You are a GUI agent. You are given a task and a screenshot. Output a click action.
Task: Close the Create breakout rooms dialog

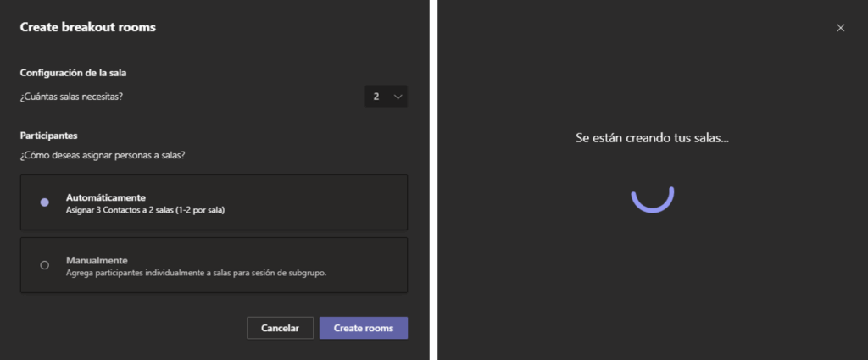tap(840, 28)
